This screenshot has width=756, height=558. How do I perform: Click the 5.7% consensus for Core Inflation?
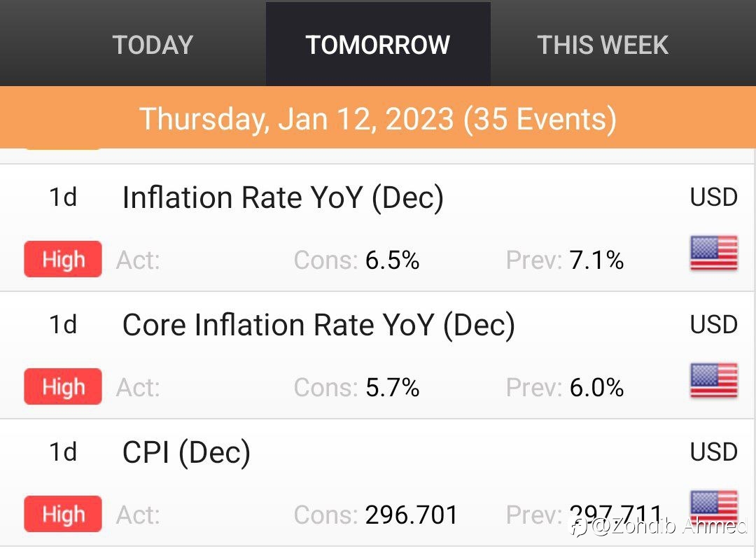click(392, 388)
